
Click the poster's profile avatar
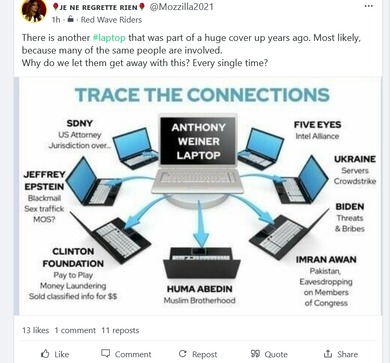[34, 11]
